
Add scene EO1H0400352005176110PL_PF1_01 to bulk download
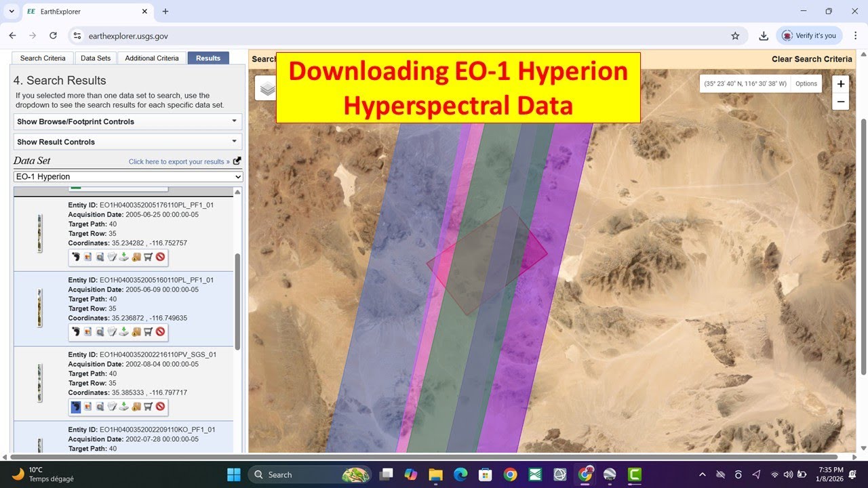[136, 257]
